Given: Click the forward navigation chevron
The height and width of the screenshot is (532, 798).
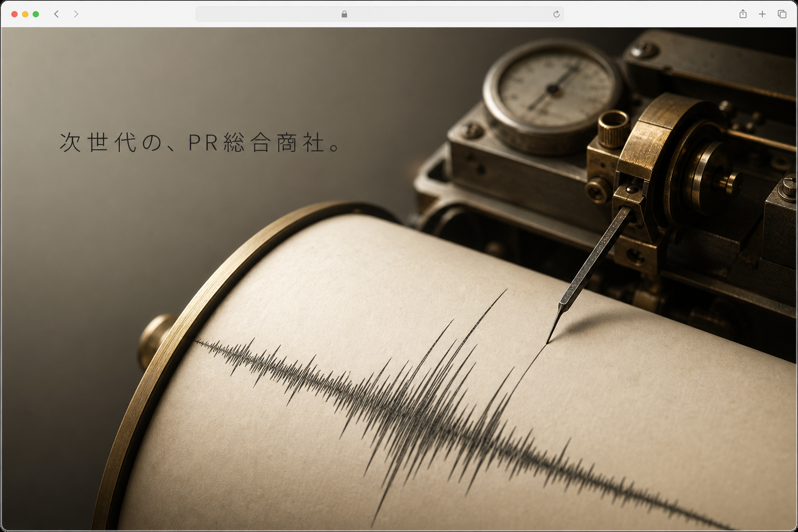Looking at the screenshot, I should [76, 14].
